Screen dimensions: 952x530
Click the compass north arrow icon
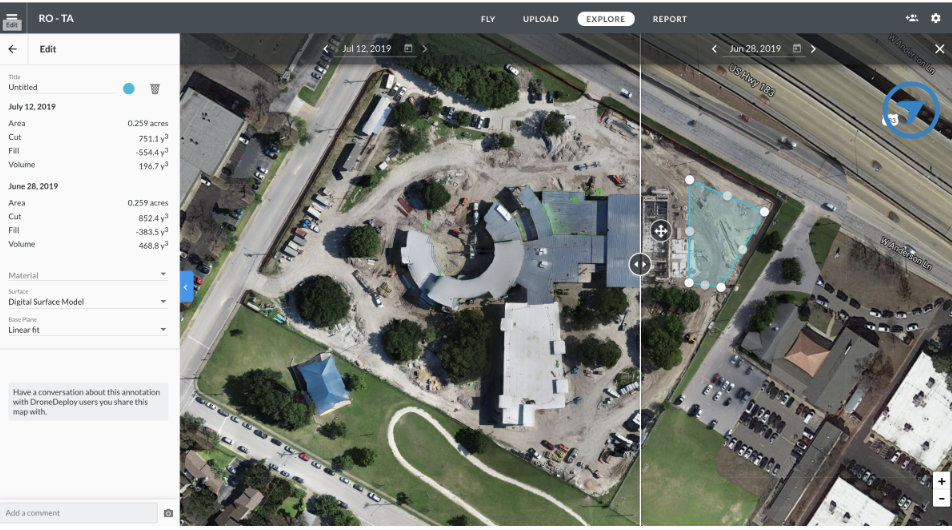pos(911,110)
